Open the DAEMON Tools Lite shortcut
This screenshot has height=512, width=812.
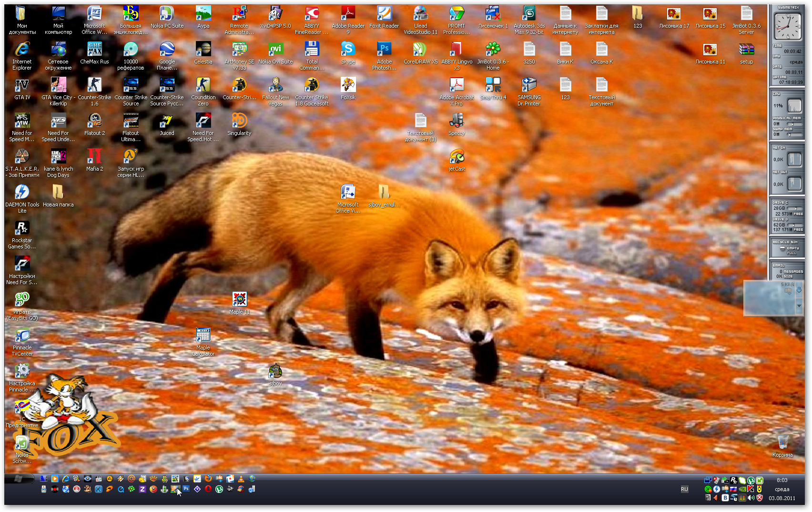[22, 193]
